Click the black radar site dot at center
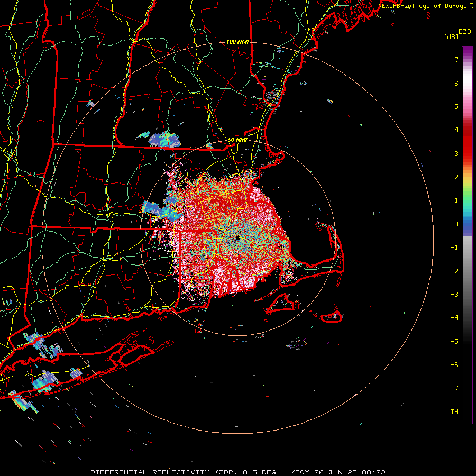Viewport: 476px width, 476px height. coord(237,237)
